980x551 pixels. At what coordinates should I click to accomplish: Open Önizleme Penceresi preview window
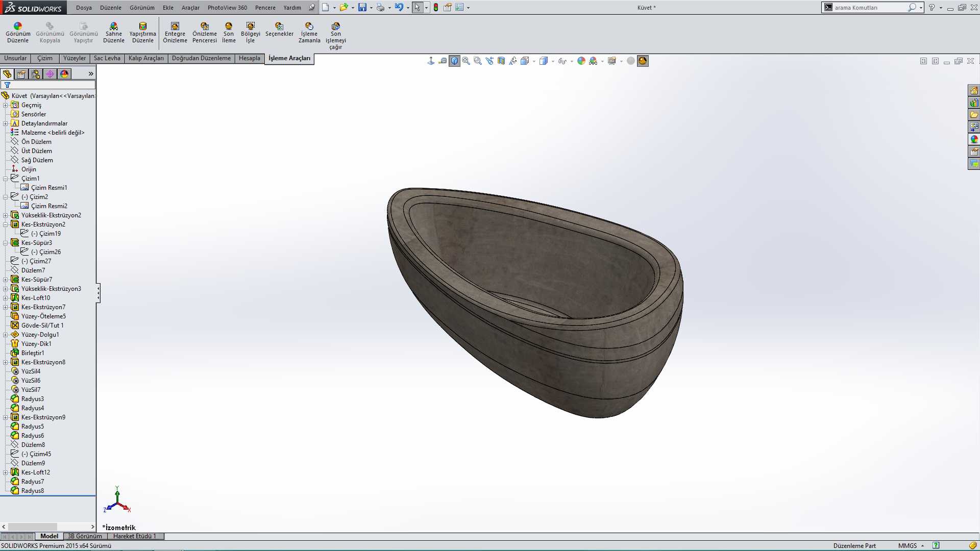coord(205,32)
